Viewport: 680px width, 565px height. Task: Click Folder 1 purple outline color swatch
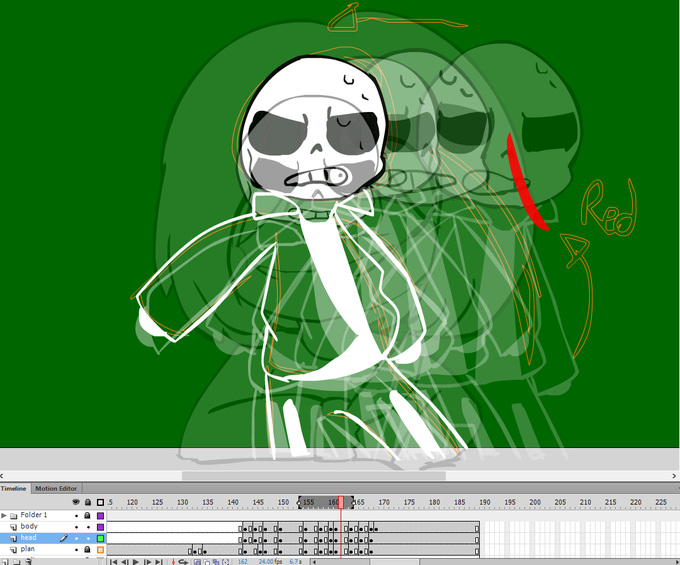point(100,516)
